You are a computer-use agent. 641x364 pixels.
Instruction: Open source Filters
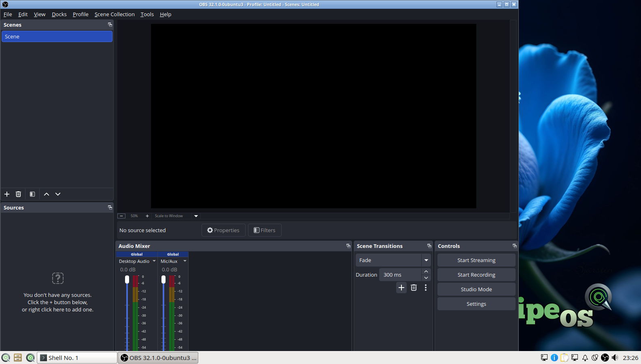click(265, 230)
